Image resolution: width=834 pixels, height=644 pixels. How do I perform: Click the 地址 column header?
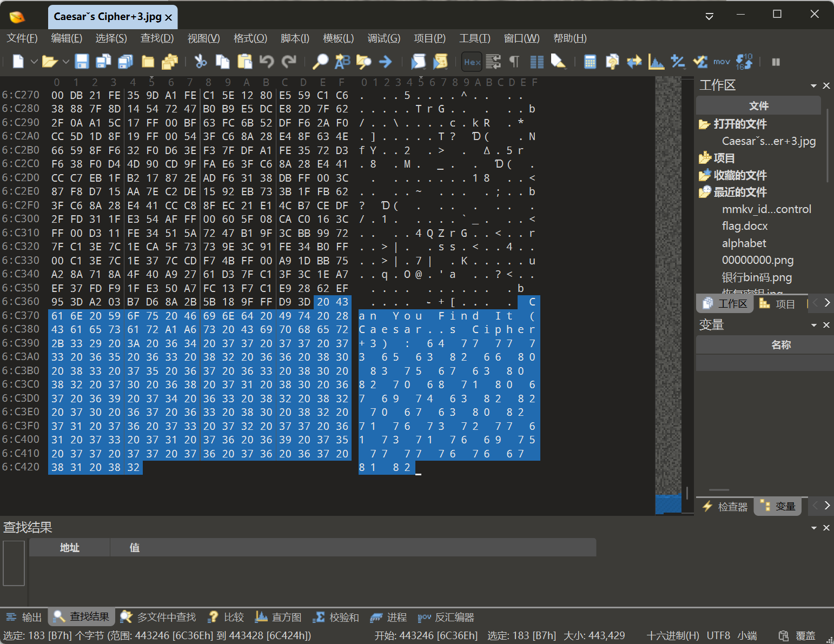pyautogui.click(x=70, y=548)
